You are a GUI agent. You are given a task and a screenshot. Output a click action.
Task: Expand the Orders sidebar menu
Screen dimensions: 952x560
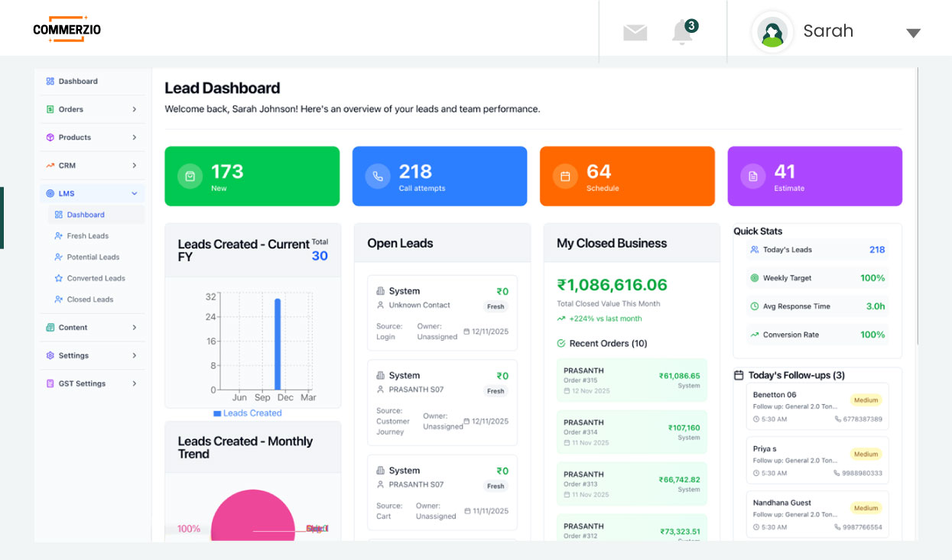[92, 109]
